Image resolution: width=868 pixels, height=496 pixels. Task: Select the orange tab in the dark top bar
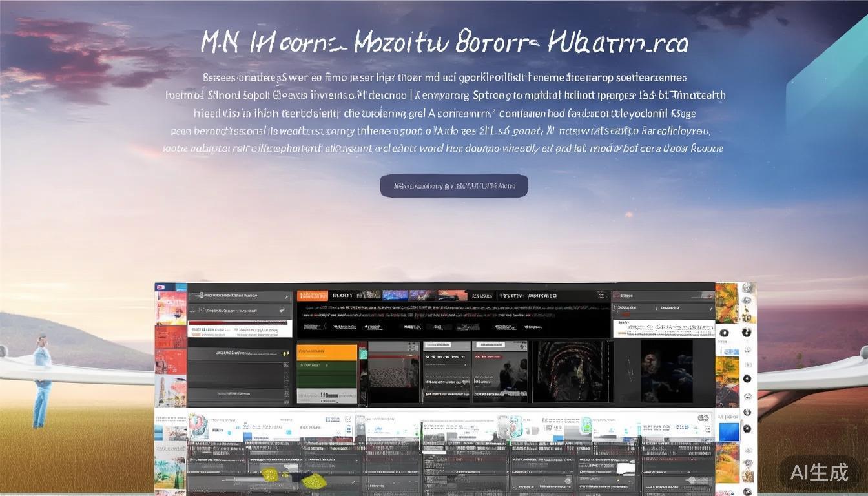coord(311,296)
